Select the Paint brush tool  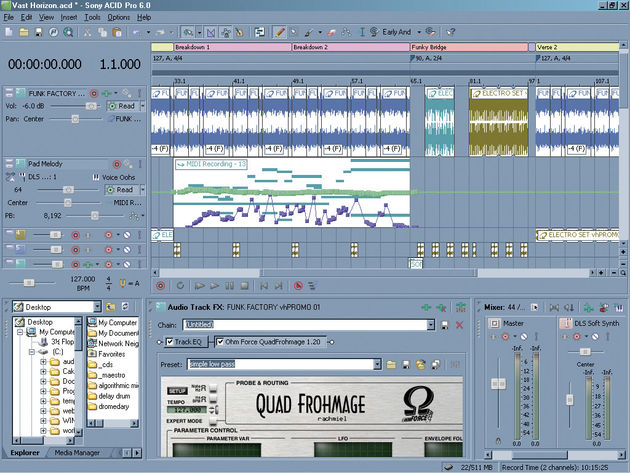pos(309,32)
